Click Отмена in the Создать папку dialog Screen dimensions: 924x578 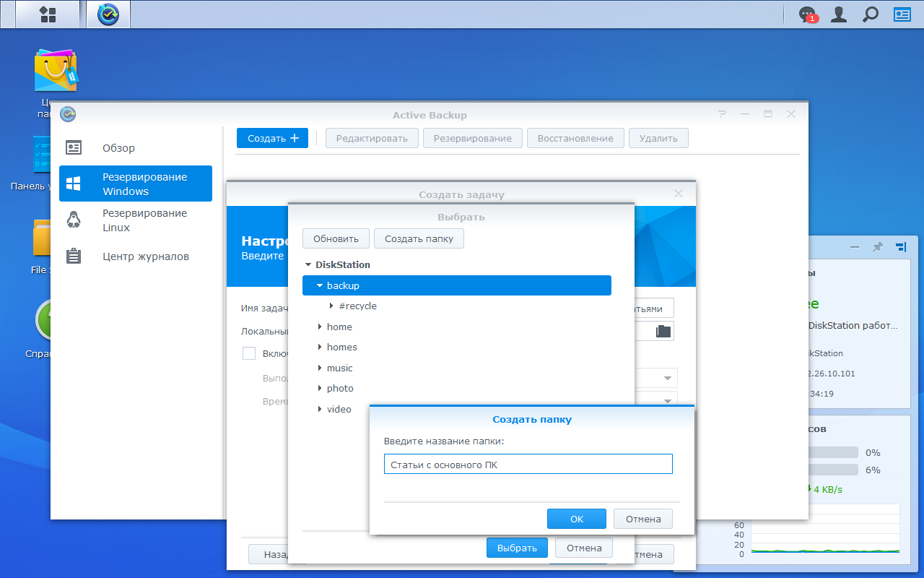coord(643,519)
